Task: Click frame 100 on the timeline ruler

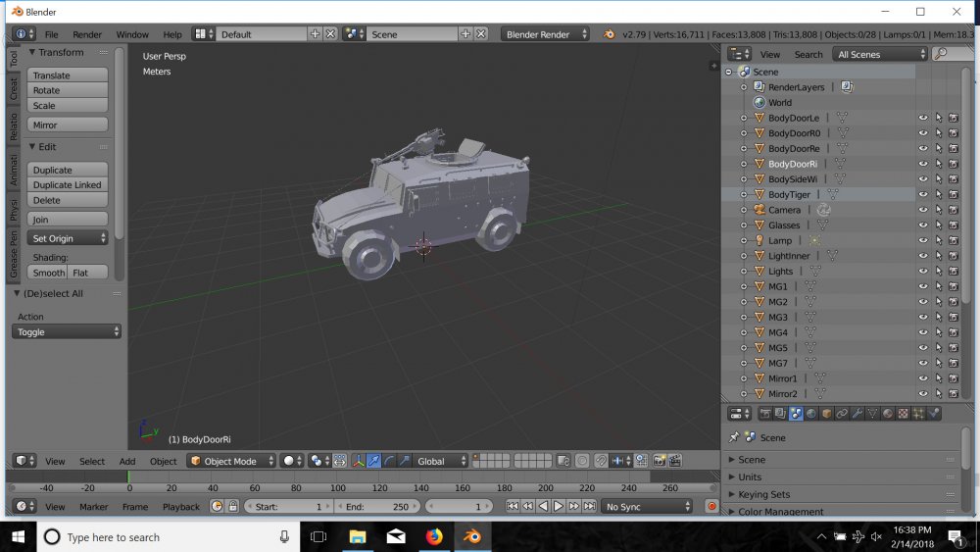Action: click(x=337, y=488)
